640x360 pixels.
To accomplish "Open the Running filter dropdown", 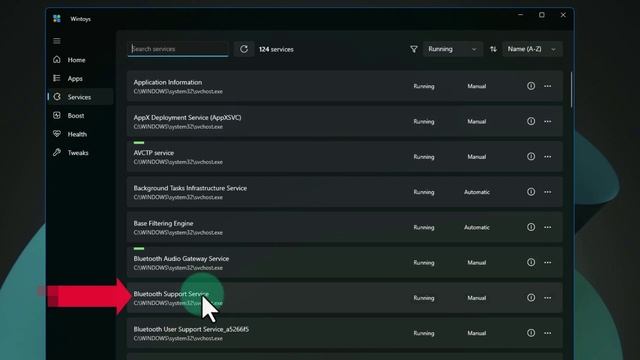I will [452, 49].
